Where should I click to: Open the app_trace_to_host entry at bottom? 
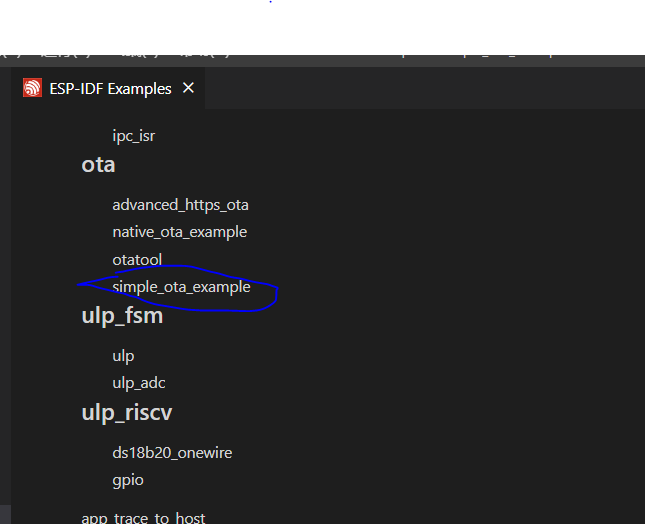pyautogui.click(x=143, y=518)
